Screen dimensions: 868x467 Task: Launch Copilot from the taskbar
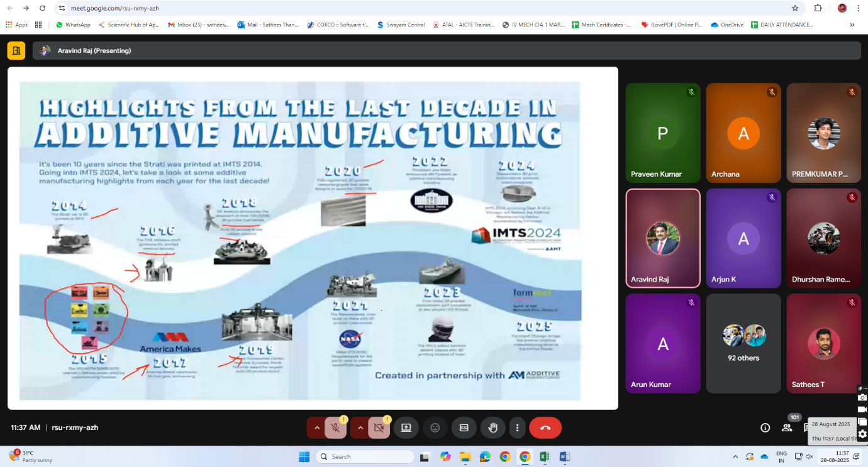coord(445,456)
